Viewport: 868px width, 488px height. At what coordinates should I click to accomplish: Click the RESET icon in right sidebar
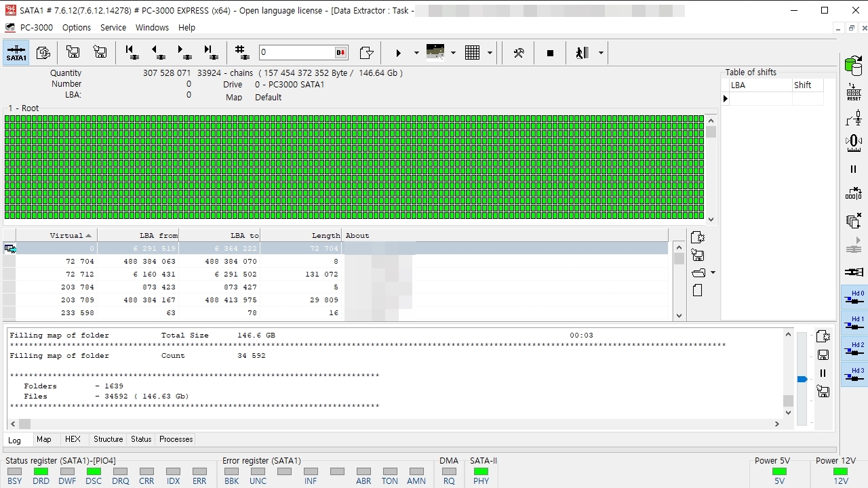854,93
